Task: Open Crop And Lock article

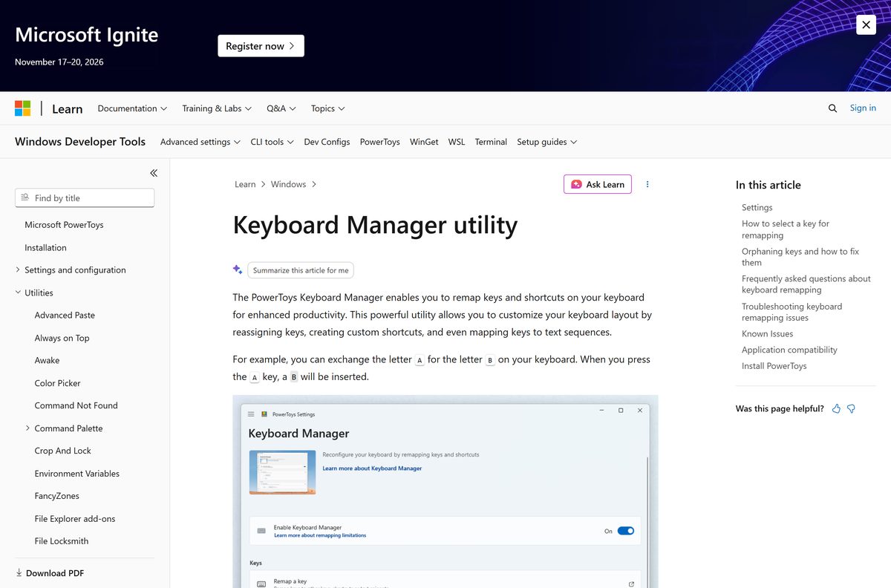Action: 62,451
